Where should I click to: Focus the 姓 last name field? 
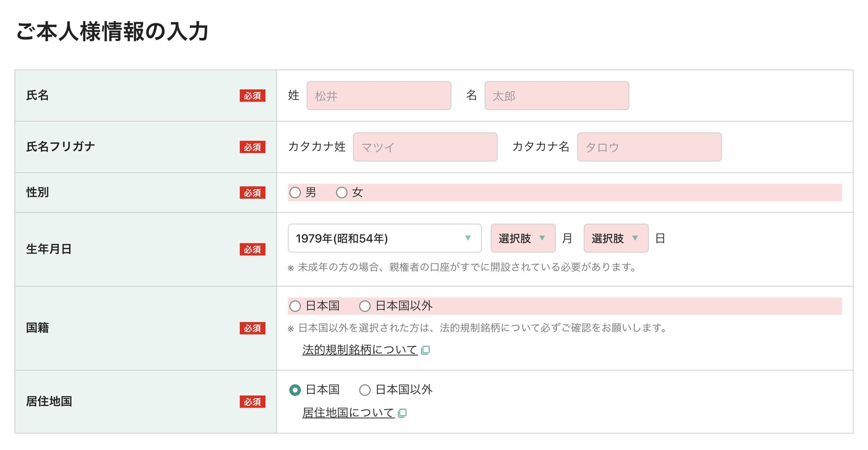pos(379,96)
